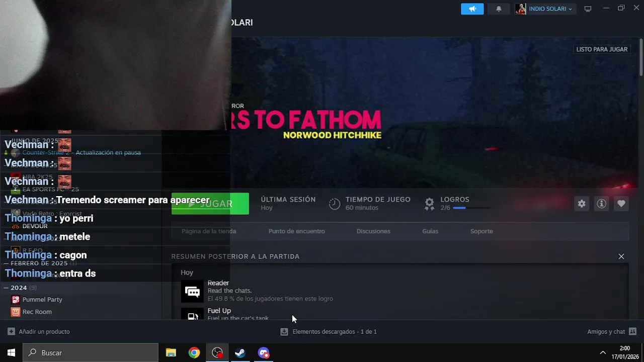Click the Fuel Up achievement title
This screenshot has height=362, width=644.
click(219, 311)
